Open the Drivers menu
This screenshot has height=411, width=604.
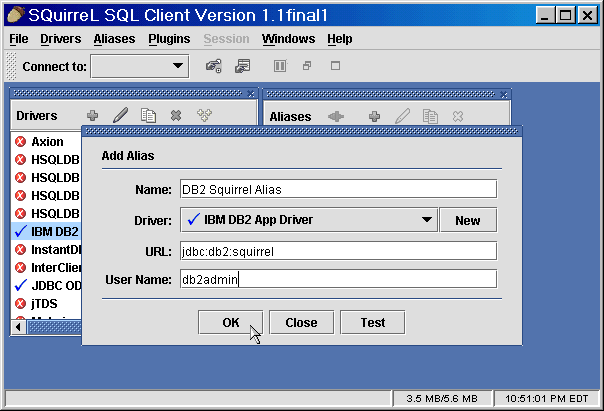(x=60, y=39)
